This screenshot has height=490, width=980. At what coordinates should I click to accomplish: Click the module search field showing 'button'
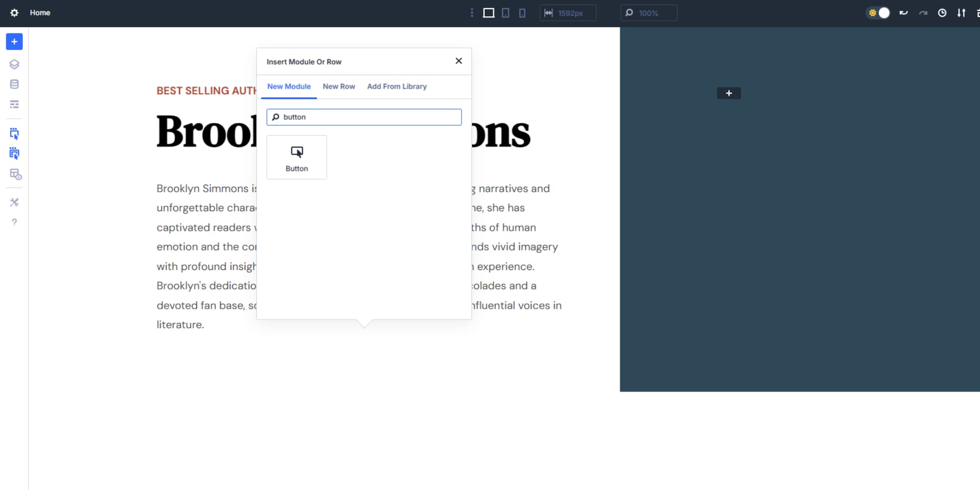364,117
